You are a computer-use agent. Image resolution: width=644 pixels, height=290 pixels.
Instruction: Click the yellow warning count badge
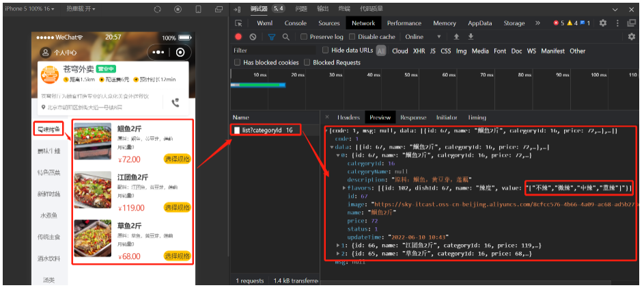coord(572,23)
